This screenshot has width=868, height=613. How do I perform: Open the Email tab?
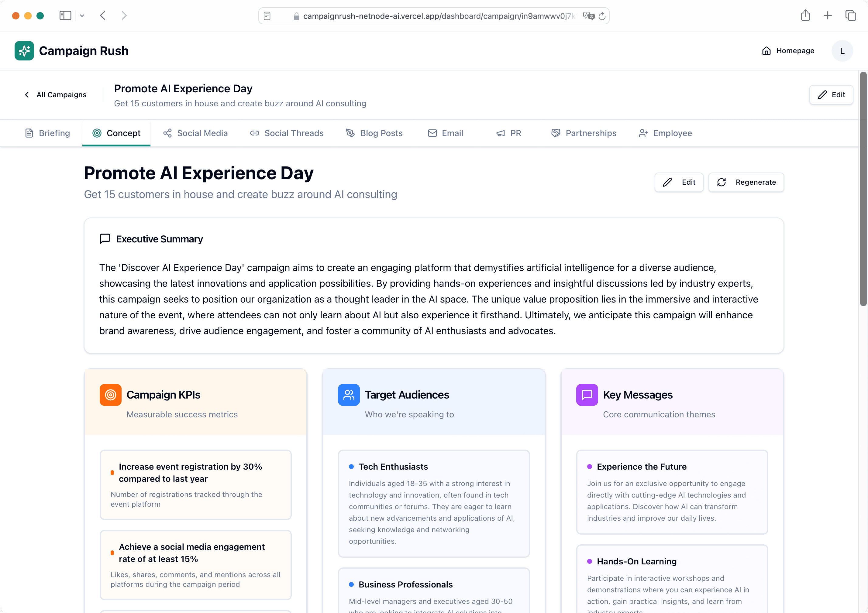(445, 133)
